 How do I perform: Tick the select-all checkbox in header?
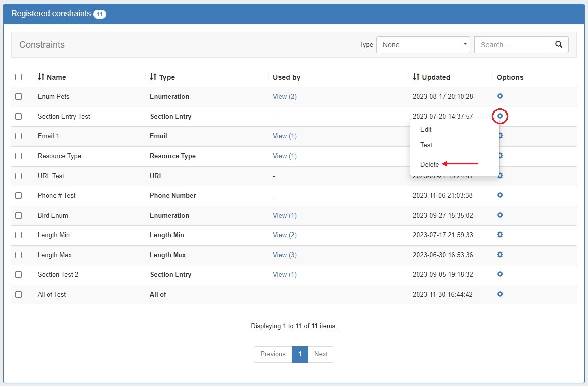pyautogui.click(x=19, y=77)
